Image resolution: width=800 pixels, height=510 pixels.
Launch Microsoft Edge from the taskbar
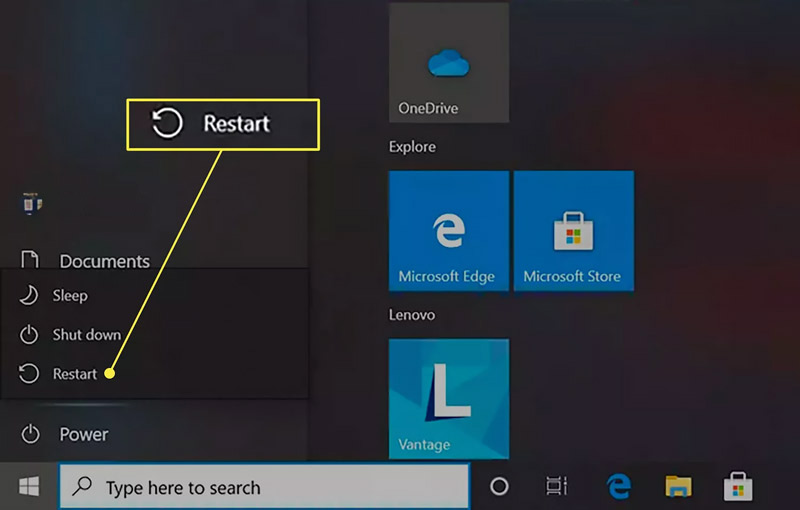[619, 486]
